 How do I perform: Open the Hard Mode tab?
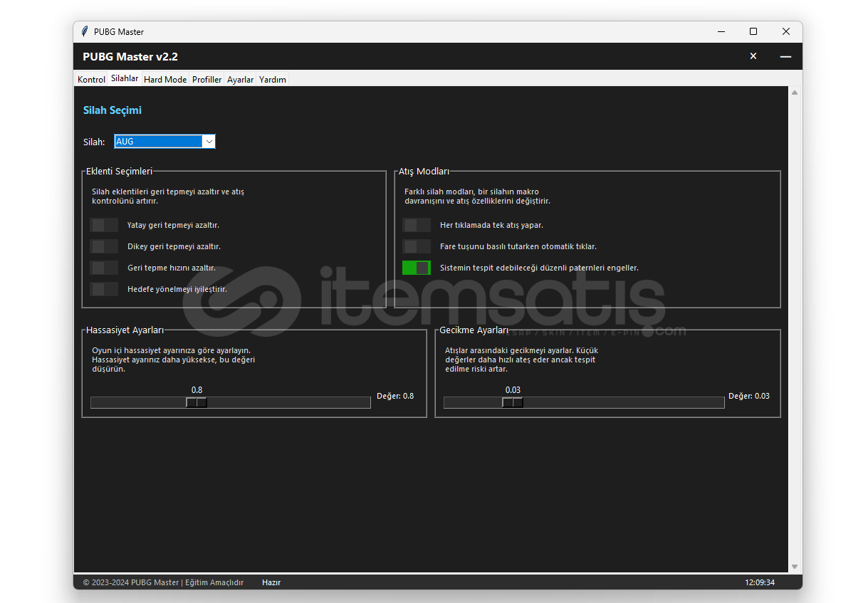click(x=165, y=80)
